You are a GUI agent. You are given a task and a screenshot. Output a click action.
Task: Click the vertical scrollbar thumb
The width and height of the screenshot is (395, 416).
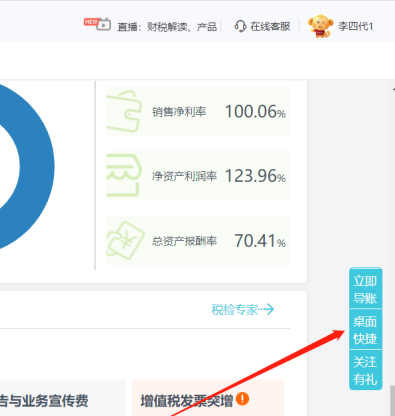click(x=392, y=401)
